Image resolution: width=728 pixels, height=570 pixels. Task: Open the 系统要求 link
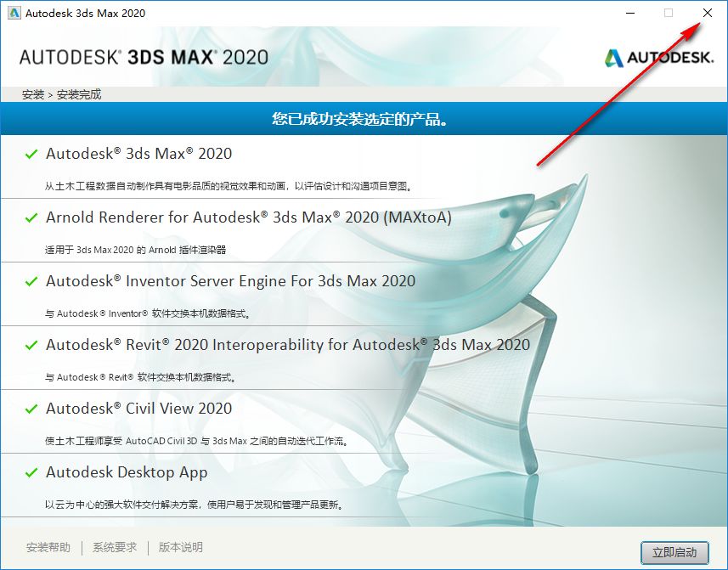[114, 548]
